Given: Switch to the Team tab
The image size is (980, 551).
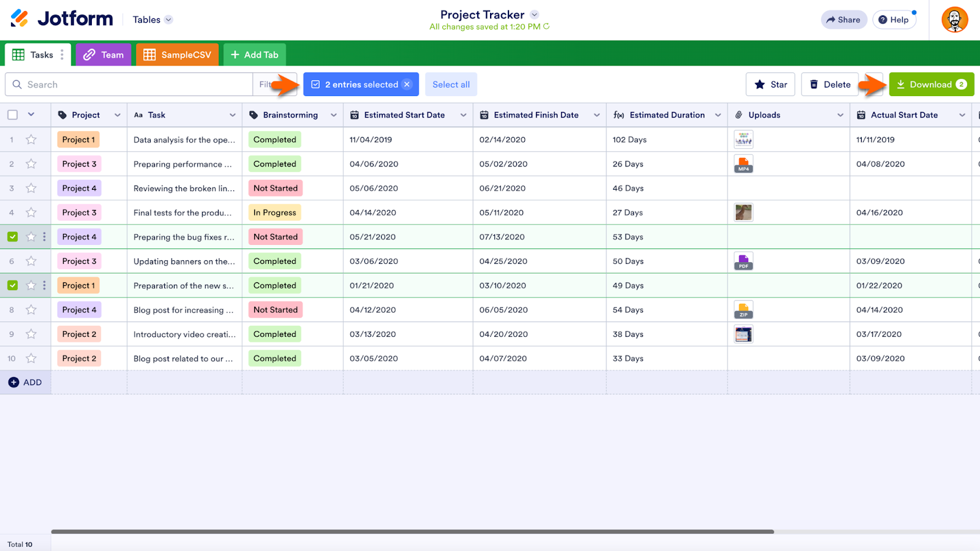Looking at the screenshot, I should click(104, 54).
